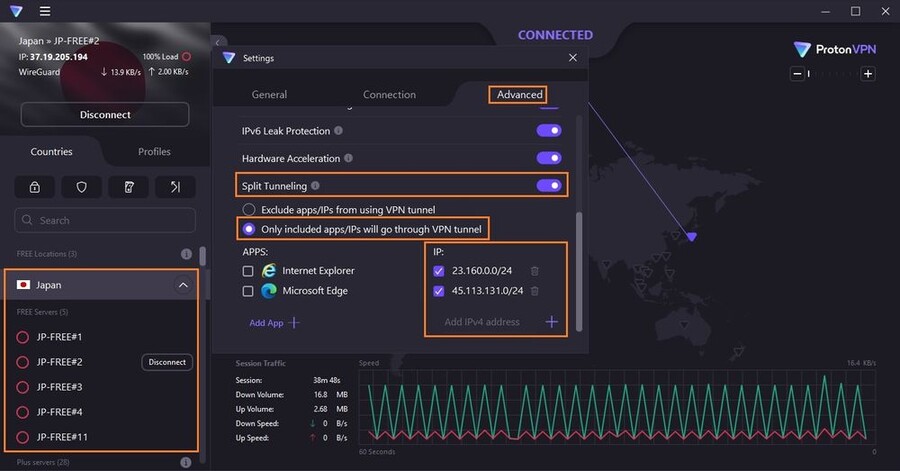Open the General settings tab
Image resolution: width=900 pixels, height=471 pixels.
(269, 95)
